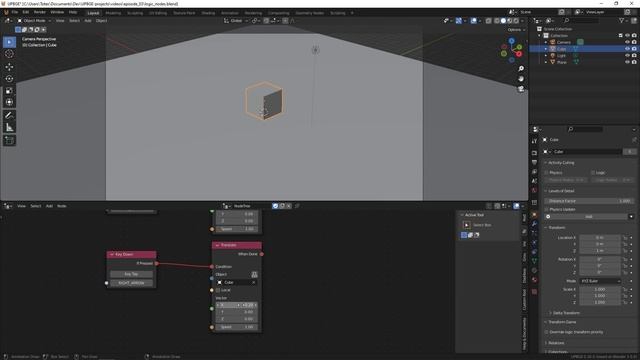Open the Material properties tab icon
Screen dimensions: 640x360
534,280
